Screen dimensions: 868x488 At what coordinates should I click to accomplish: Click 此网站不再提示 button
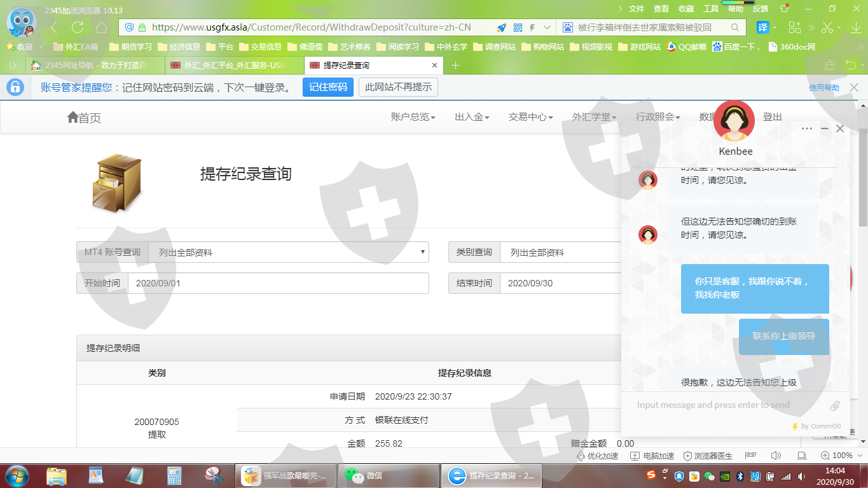click(398, 87)
